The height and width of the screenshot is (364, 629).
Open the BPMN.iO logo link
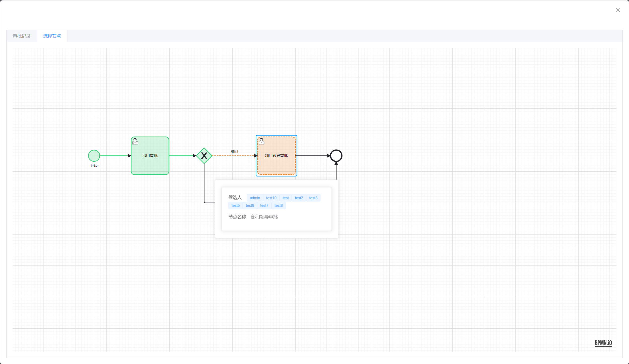point(603,343)
